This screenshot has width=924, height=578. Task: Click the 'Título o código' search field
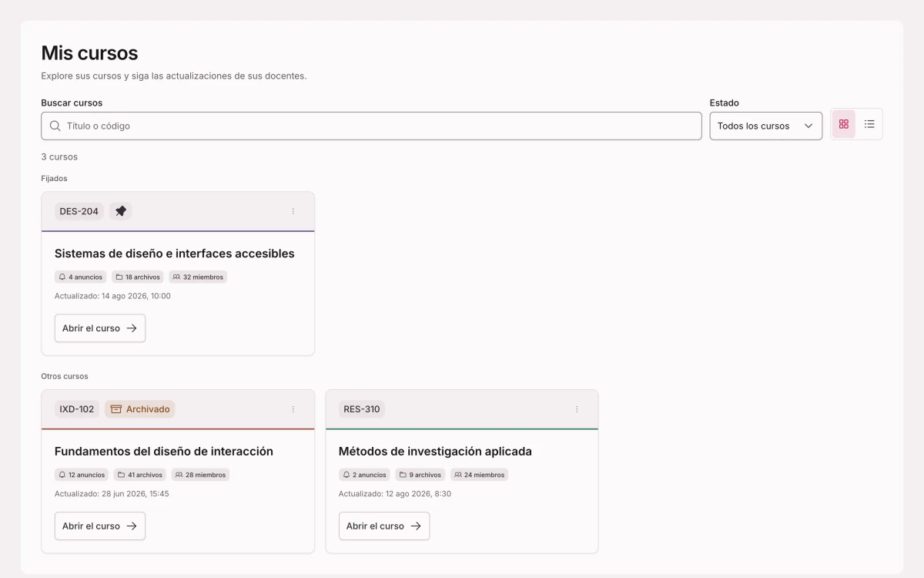(x=371, y=126)
